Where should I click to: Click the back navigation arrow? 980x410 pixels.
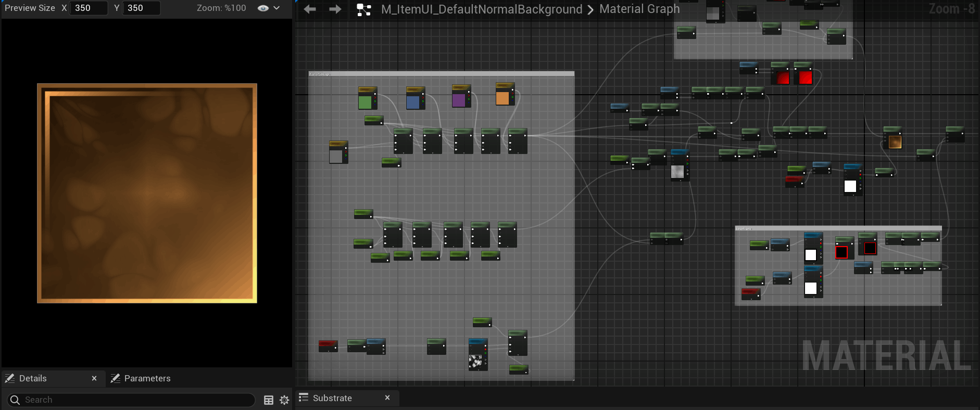click(310, 9)
